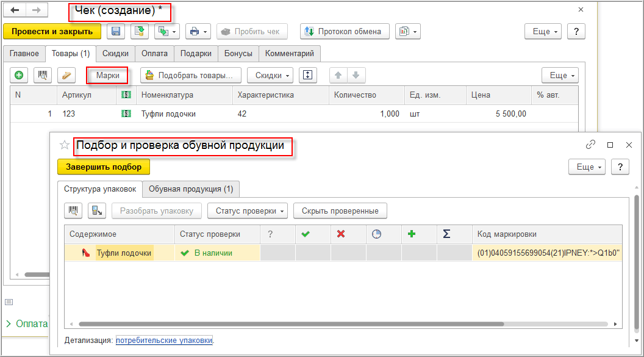Save the receipt with the floppy disk icon
This screenshot has width=644, height=357.
(116, 31)
